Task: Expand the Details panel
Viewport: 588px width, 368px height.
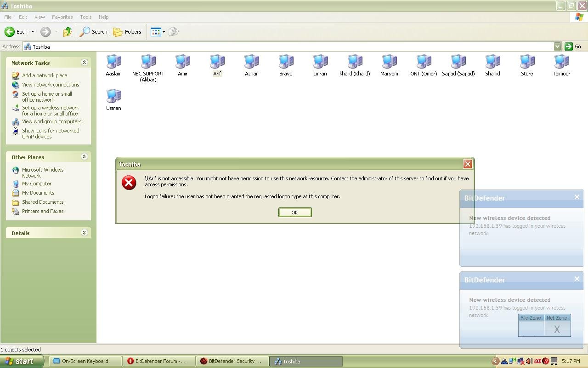Action: pos(84,233)
